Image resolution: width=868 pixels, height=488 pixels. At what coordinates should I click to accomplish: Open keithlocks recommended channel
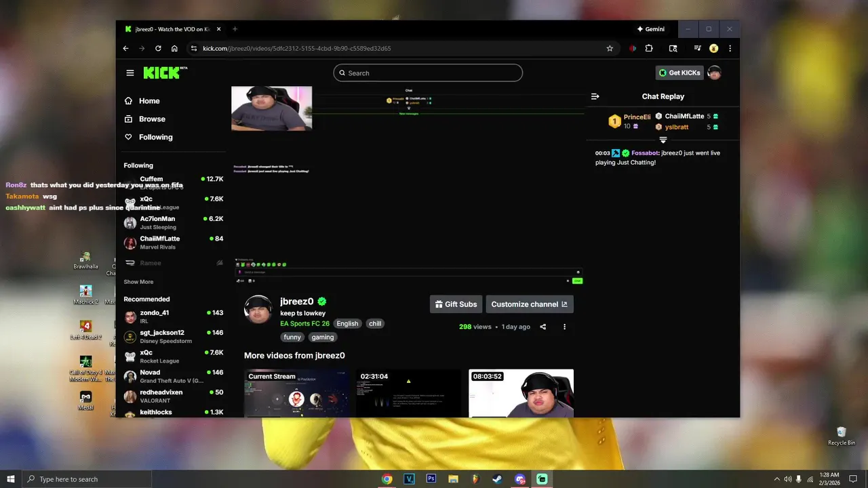[174, 412]
